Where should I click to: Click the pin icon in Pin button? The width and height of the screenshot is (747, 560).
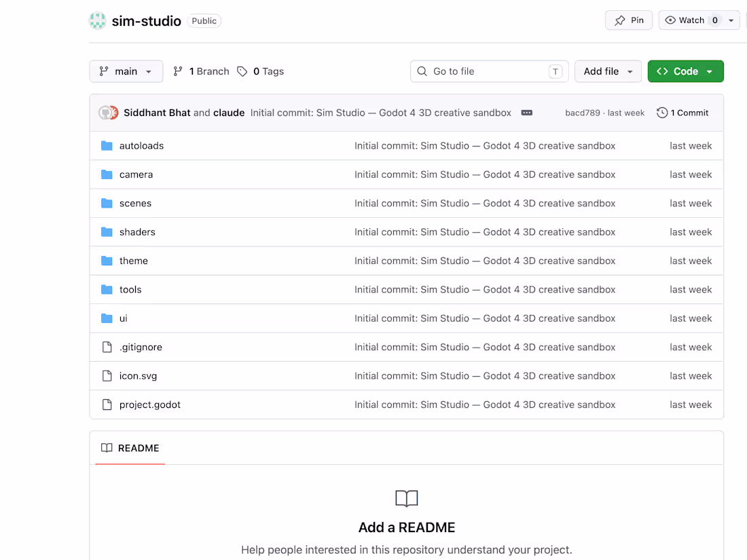[x=619, y=20]
